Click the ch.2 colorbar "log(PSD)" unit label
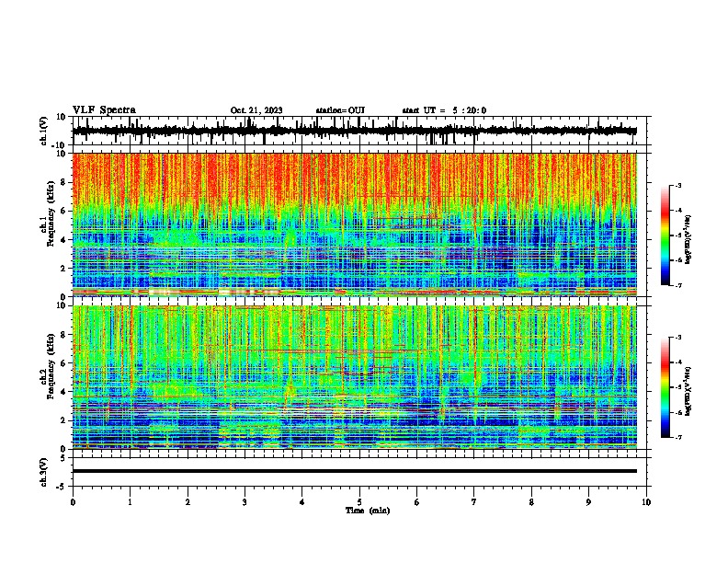The height and width of the screenshot is (563, 728). [x=688, y=391]
